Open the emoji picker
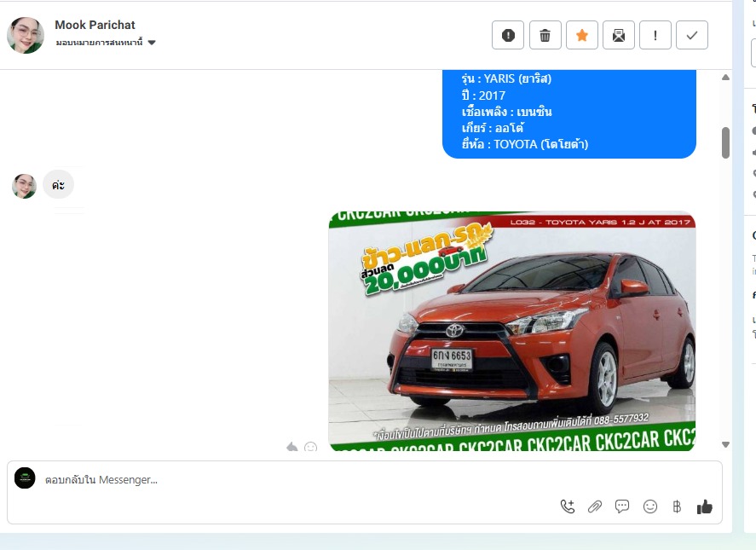756x550 pixels. [650, 507]
